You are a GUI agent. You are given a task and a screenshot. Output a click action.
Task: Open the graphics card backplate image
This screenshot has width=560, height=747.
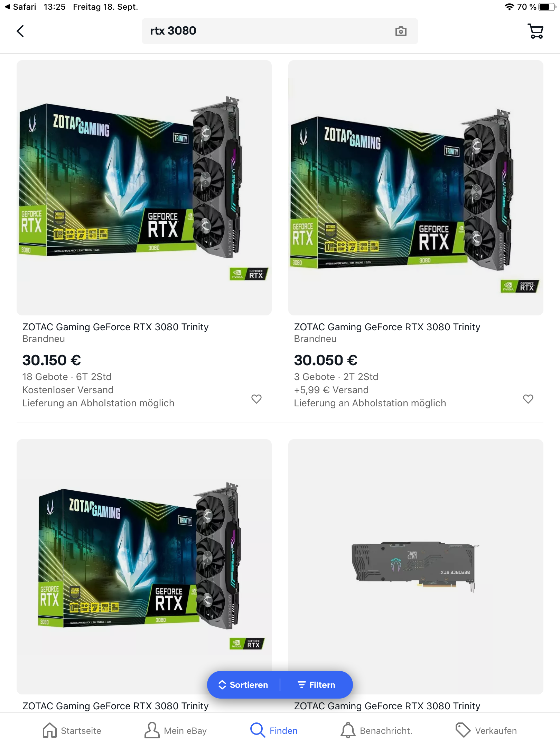tap(416, 567)
